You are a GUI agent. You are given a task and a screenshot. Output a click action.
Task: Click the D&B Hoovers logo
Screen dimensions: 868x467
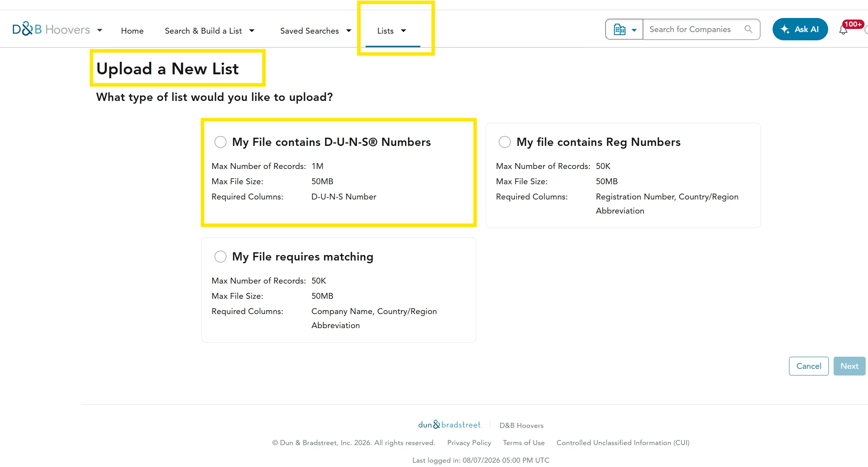point(51,29)
